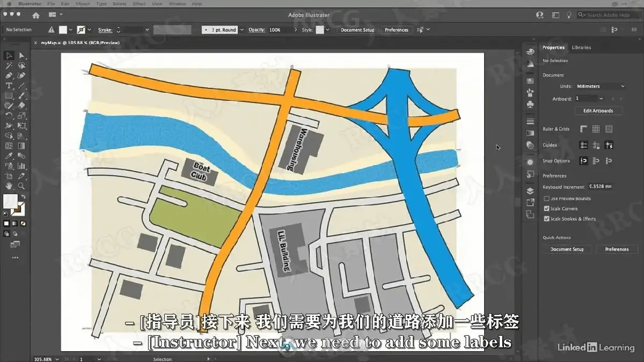Open the stroke weight dropdown

[x=147, y=30]
